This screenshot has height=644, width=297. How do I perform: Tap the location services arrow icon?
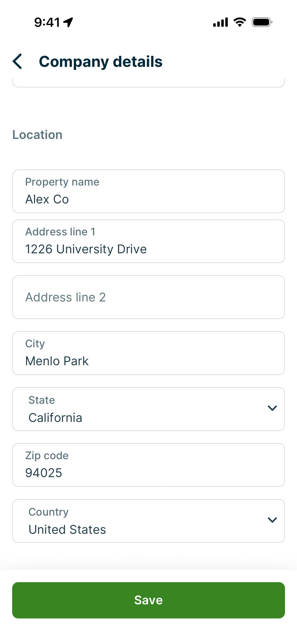point(68,22)
